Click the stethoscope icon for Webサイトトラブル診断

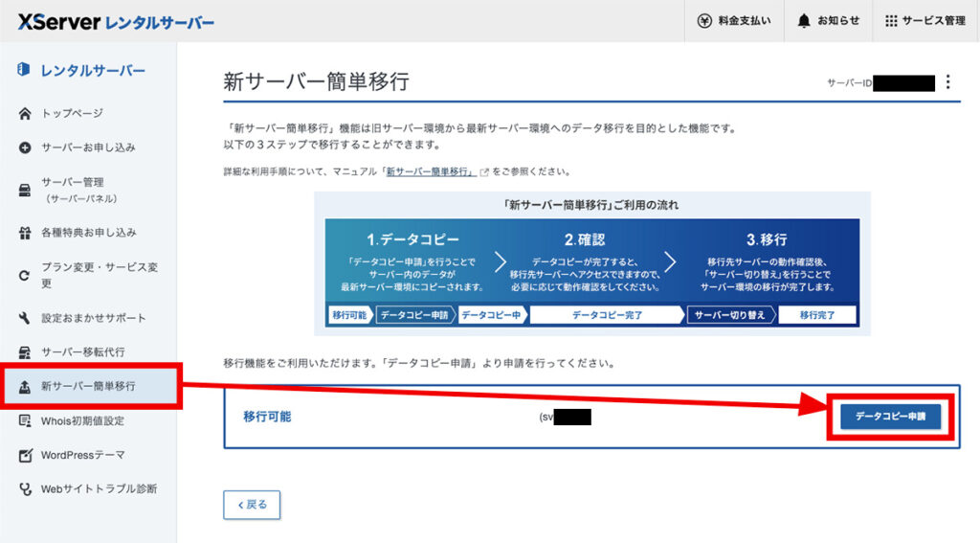click(24, 489)
